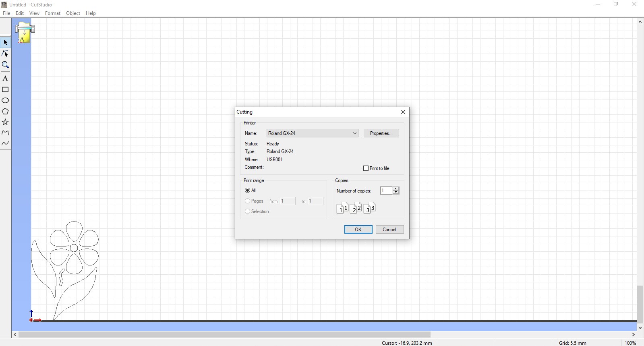644x346 pixels.
Task: Click the Cursor coordinates status text
Action: coord(407,343)
